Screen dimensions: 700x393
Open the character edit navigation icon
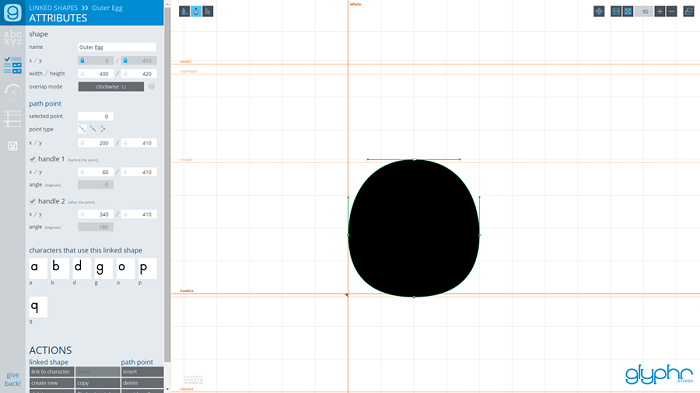pyautogui.click(x=12, y=38)
